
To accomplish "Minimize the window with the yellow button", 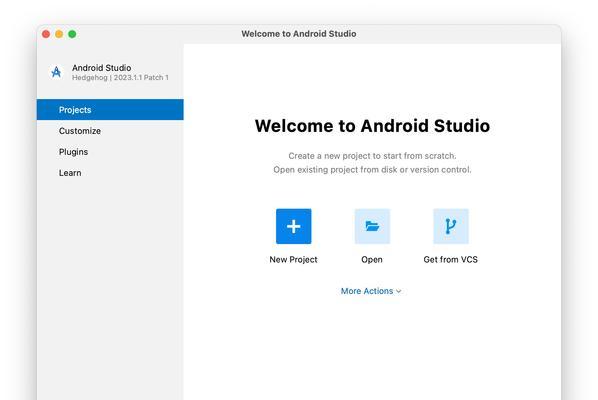I will pos(59,34).
